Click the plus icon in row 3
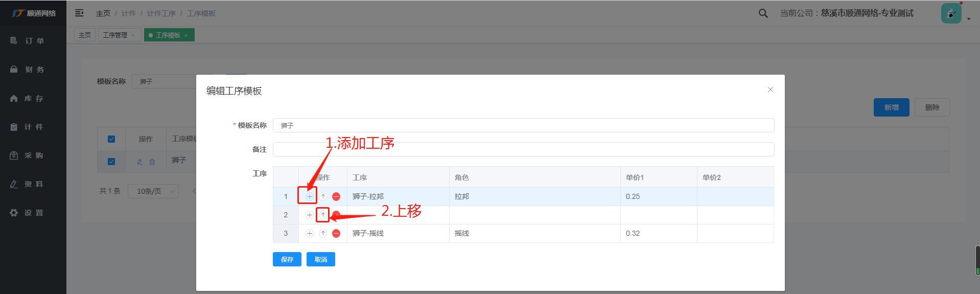980x294 pixels. (x=309, y=233)
